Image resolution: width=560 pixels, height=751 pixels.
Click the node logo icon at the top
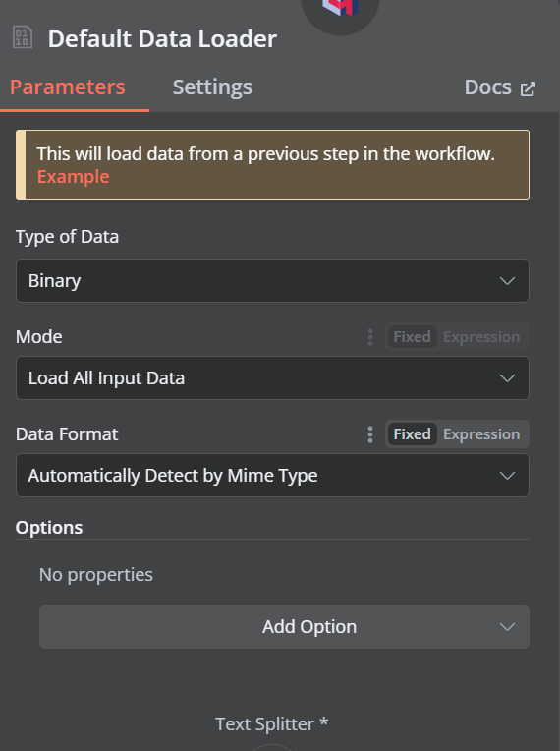[340, 9]
